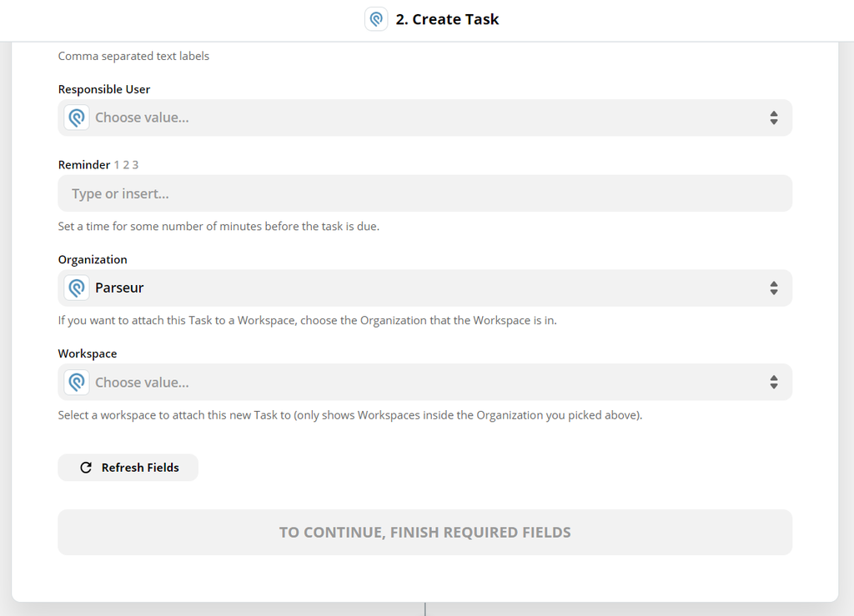Click the Refresh Fields button
854x616 pixels.
(x=128, y=468)
